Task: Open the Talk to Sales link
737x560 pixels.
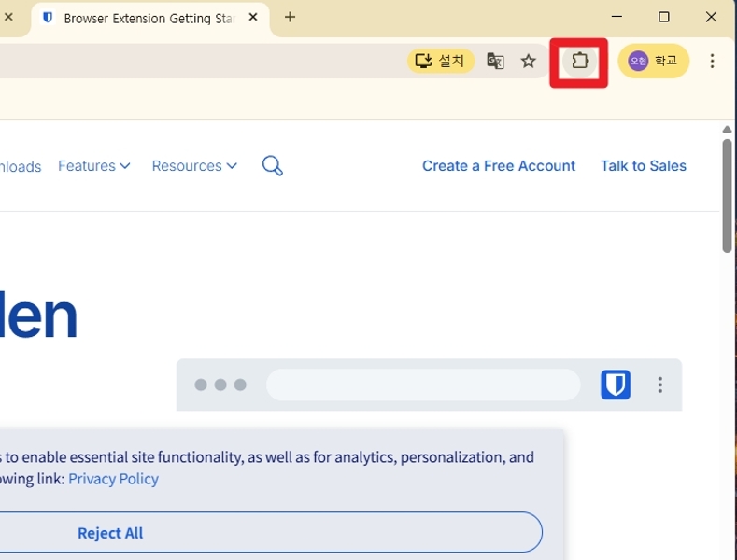Action: point(643,166)
